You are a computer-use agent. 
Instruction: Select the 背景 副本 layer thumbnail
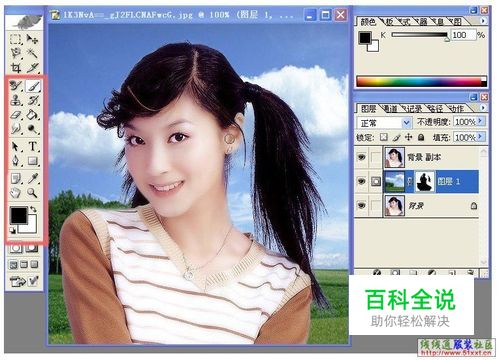click(394, 157)
